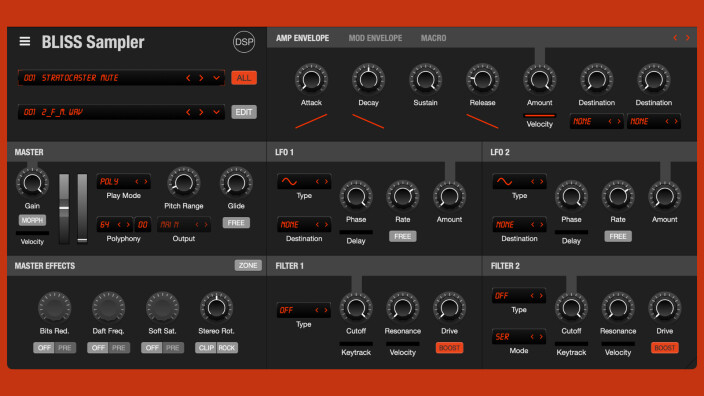Select previous preset for 001 Stratocaster Mute
704x396 pixels.
[188, 78]
